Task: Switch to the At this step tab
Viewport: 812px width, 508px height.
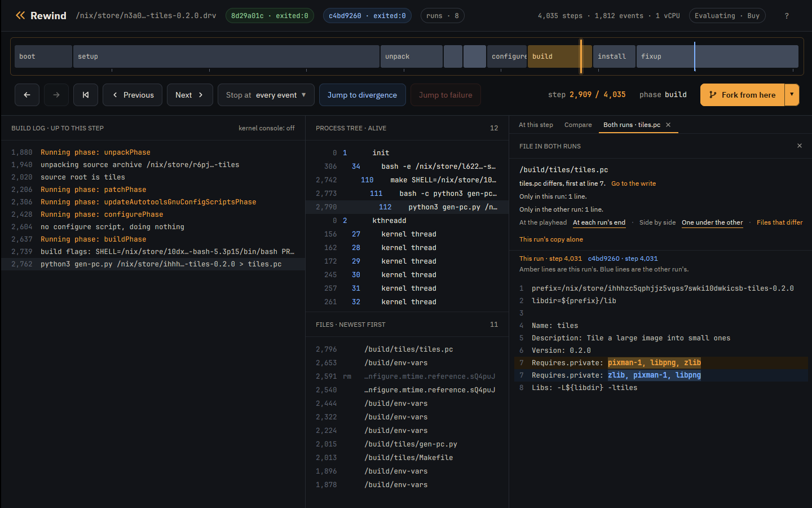Action: 536,125
